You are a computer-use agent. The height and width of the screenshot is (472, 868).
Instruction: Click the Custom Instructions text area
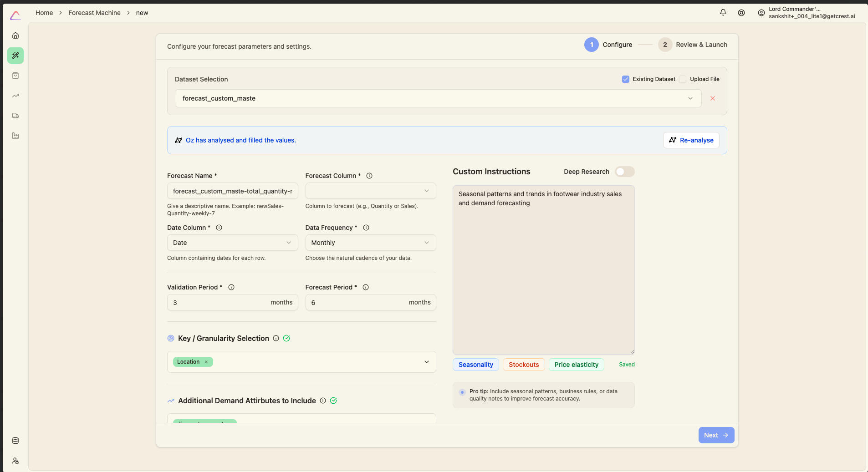[x=544, y=270]
